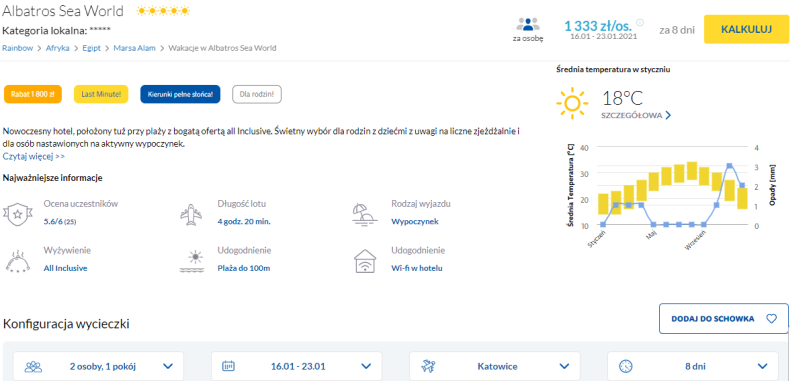Click the people 'za osobę' icon
Viewport: 790px width, 381px height.
click(528, 25)
